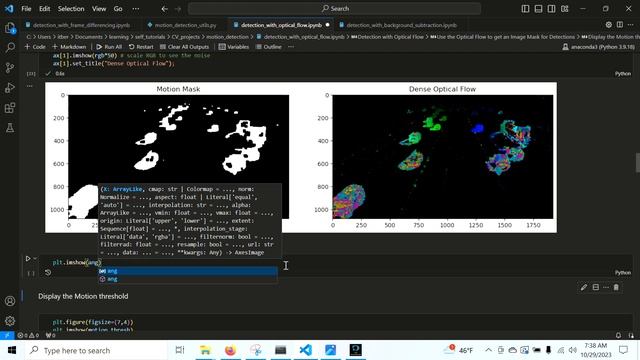Click the Dense Optical Flow plot image
Image resolution: width=640 pixels, height=360 pixels.
click(x=443, y=157)
